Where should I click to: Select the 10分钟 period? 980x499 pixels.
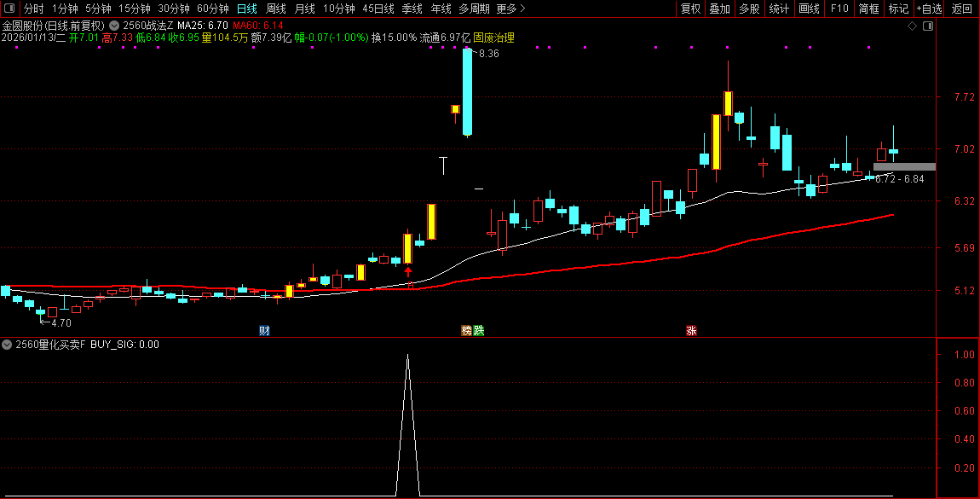click(339, 9)
